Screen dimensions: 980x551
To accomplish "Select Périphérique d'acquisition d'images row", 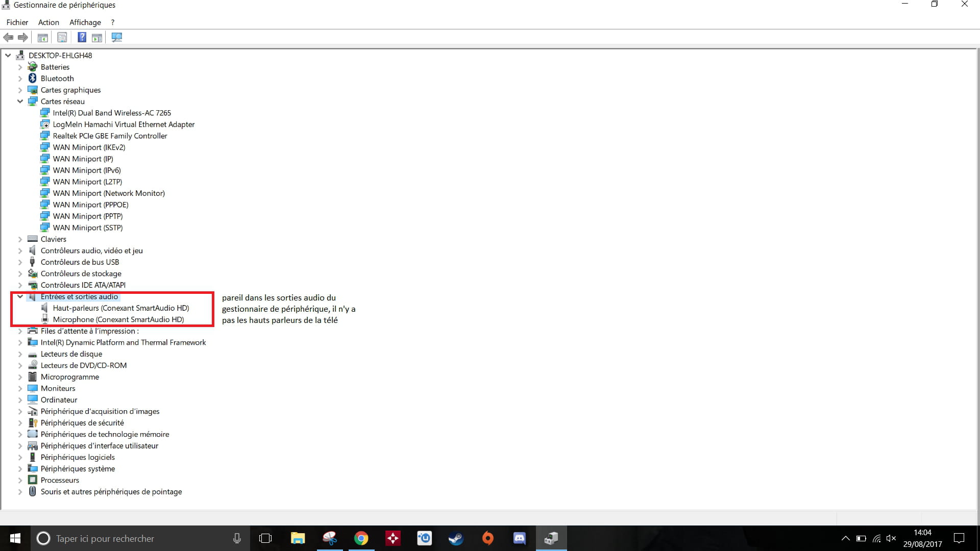I will pos(100,411).
